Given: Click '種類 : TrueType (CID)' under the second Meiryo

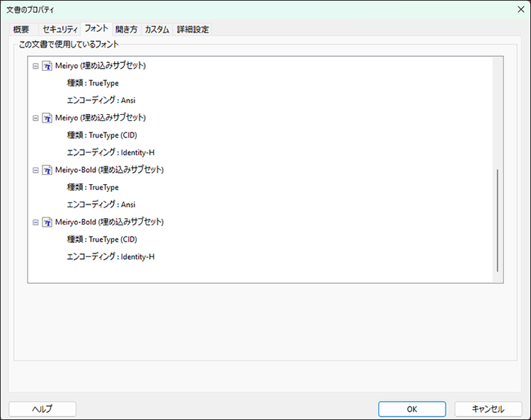Looking at the screenshot, I should pos(102,135).
